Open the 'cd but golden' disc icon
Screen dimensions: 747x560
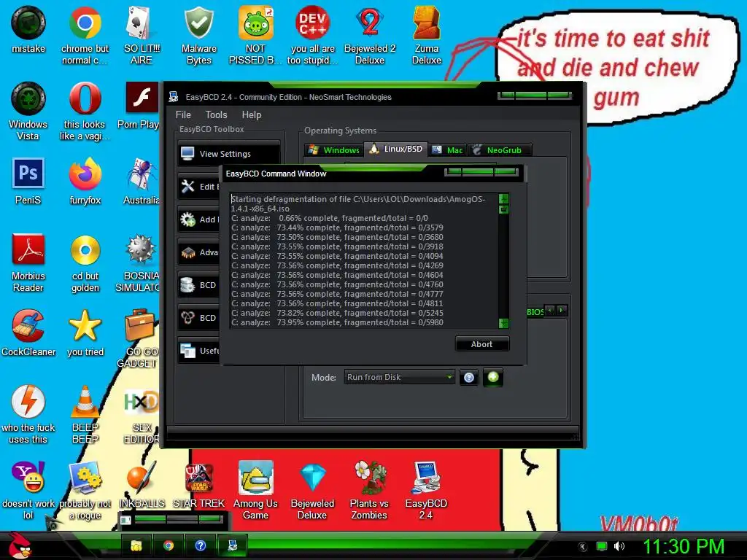pyautogui.click(x=85, y=262)
